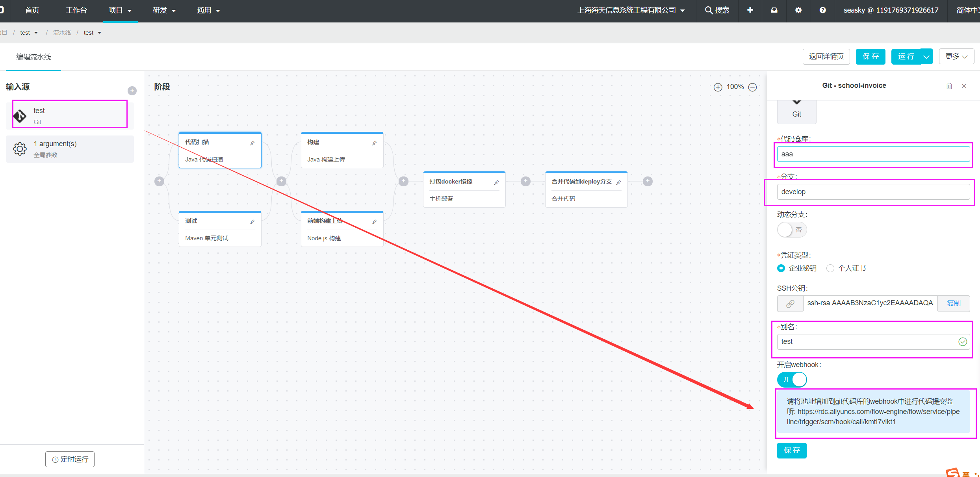
Task: Click 保存 at bottom of Git panel
Action: tap(792, 450)
